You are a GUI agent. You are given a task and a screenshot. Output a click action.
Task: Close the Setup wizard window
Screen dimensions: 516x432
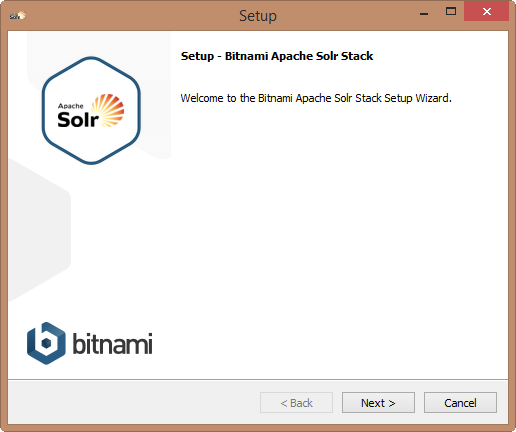pyautogui.click(x=487, y=11)
